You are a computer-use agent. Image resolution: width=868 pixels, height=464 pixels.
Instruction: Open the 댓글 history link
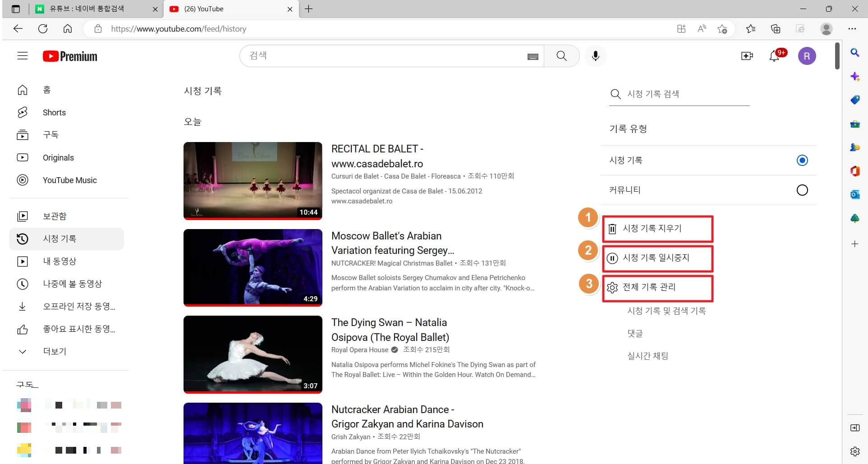pos(634,333)
